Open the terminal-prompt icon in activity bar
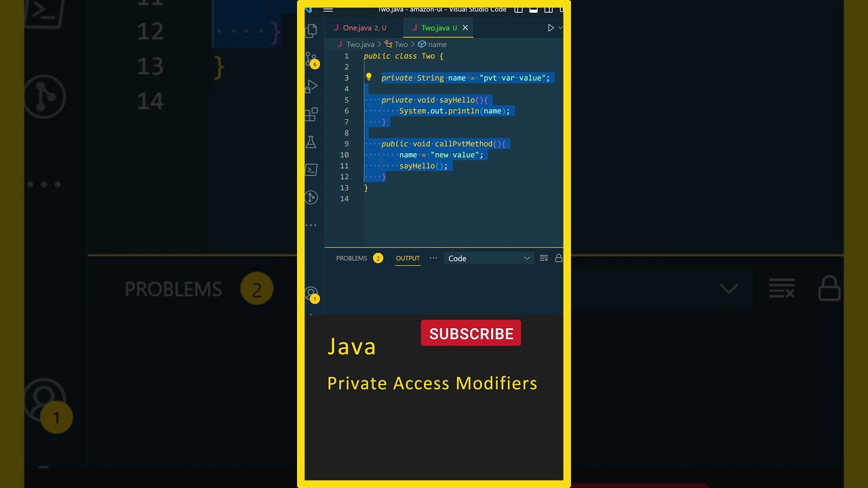868x488 pixels. click(x=311, y=169)
